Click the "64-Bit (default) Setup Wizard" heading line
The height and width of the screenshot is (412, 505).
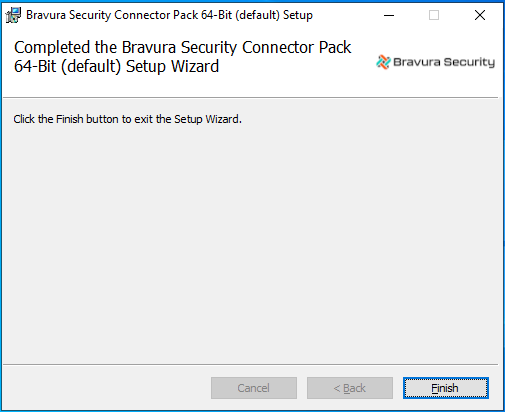pyautogui.click(x=116, y=66)
